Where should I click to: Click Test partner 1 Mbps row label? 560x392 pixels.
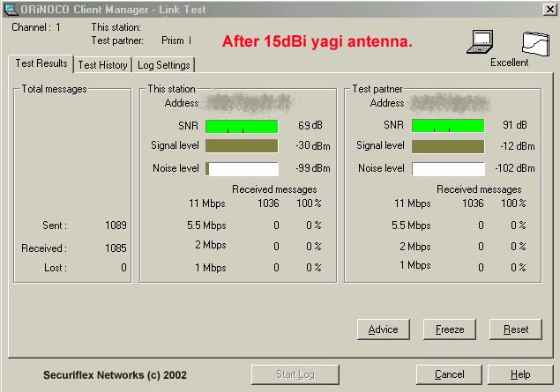click(x=415, y=265)
